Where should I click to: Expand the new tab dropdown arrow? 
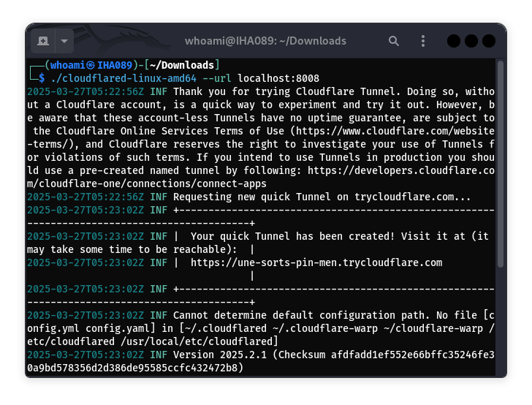click(x=64, y=41)
